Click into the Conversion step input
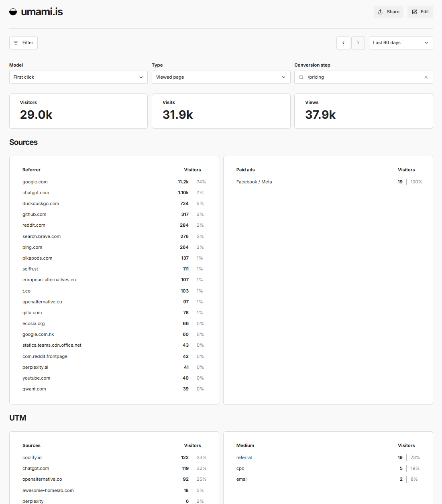This screenshot has width=442, height=504. [x=361, y=77]
